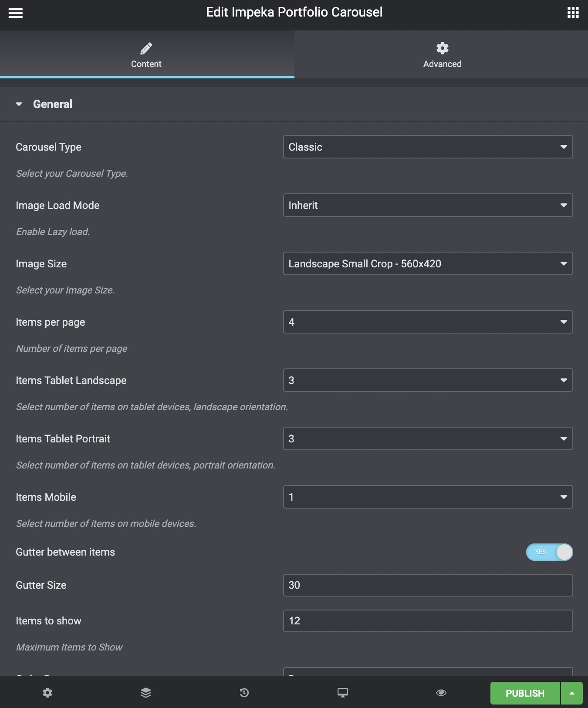Click the Gutter Size input field
The width and height of the screenshot is (588, 708).
click(x=428, y=585)
